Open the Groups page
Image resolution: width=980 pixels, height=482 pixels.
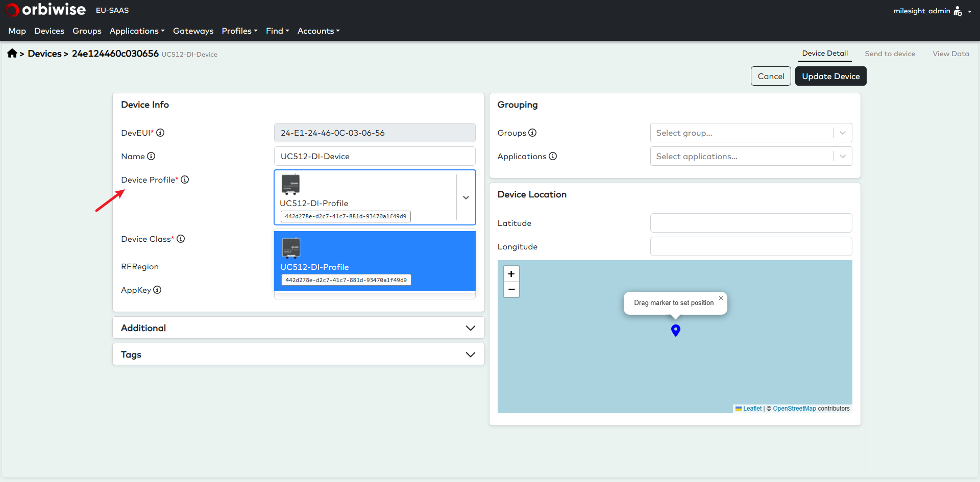tap(87, 31)
